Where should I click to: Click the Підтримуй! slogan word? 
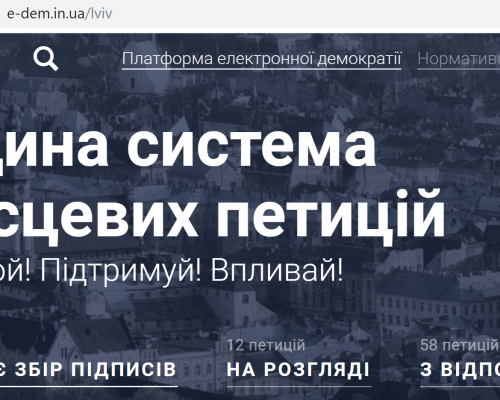(121, 272)
